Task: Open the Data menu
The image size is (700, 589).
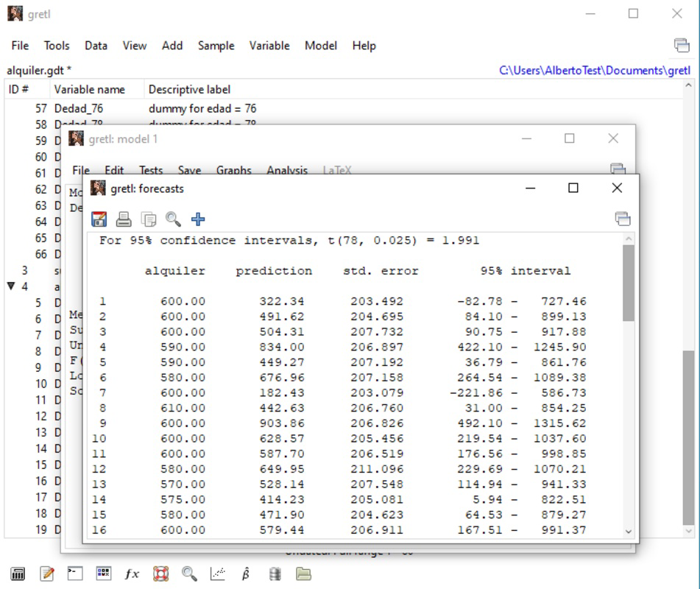Action: [96, 46]
